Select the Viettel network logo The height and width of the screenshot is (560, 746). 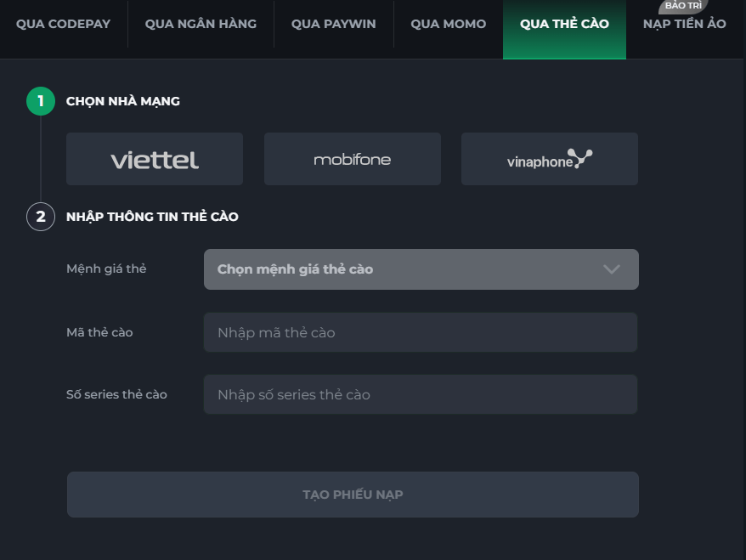[155, 159]
